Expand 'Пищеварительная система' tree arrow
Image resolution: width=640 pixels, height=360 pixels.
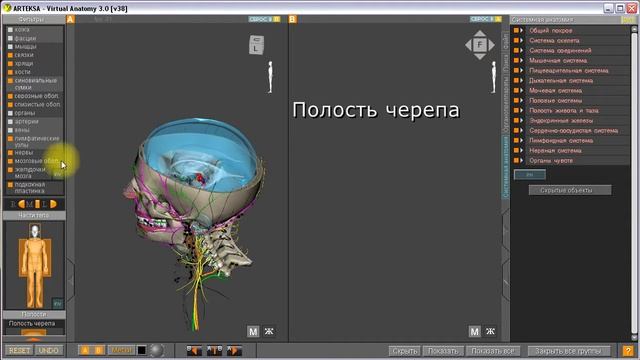pos(522,71)
